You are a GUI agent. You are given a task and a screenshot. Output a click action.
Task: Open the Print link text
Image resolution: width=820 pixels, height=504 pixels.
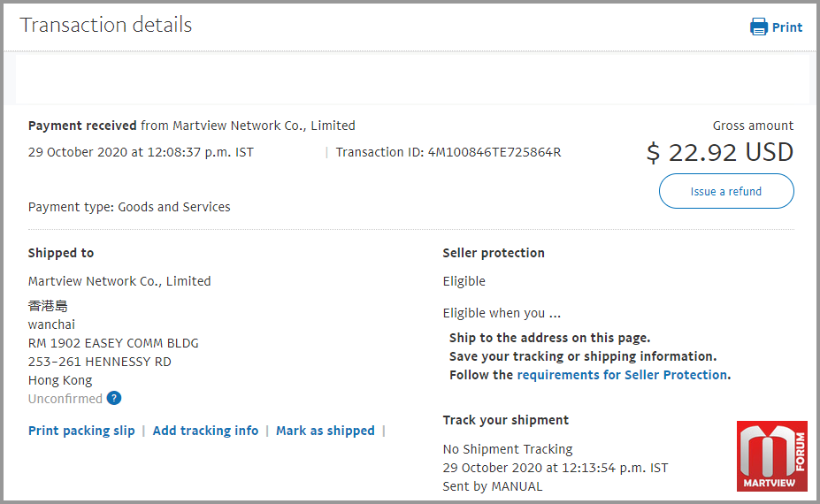point(787,27)
